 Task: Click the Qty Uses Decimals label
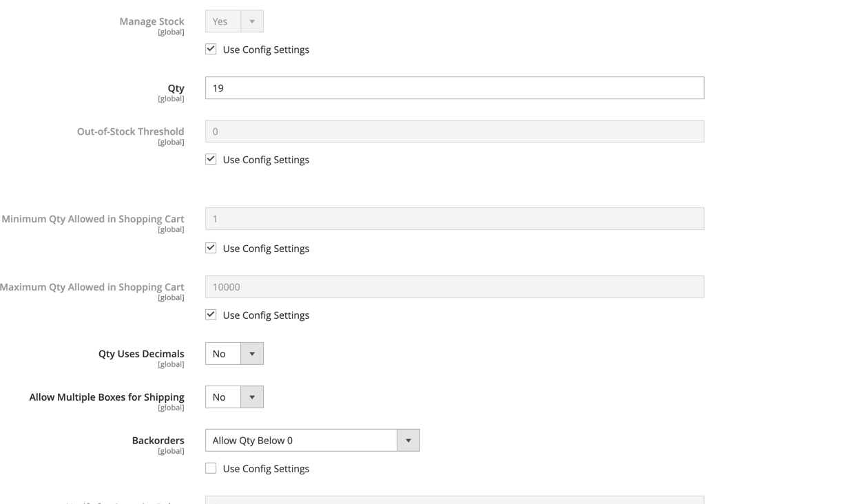pos(141,353)
